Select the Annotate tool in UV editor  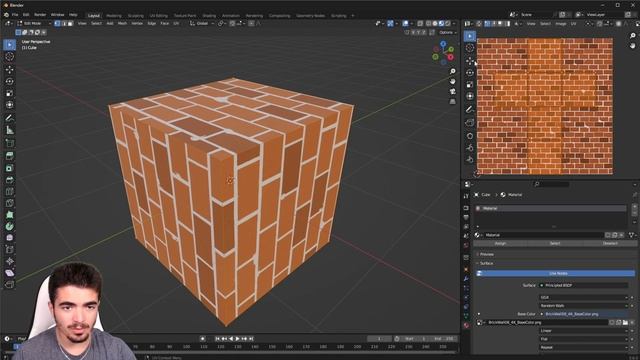470,109
